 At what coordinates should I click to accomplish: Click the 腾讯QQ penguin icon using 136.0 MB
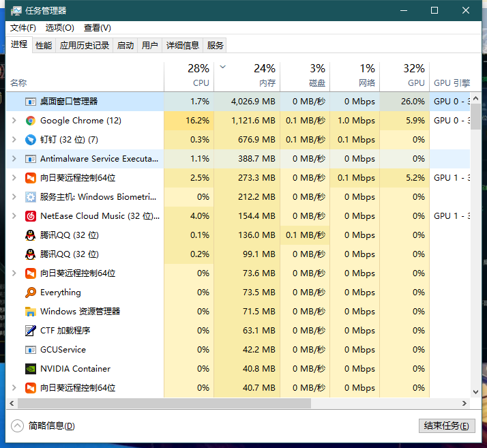pyautogui.click(x=31, y=235)
